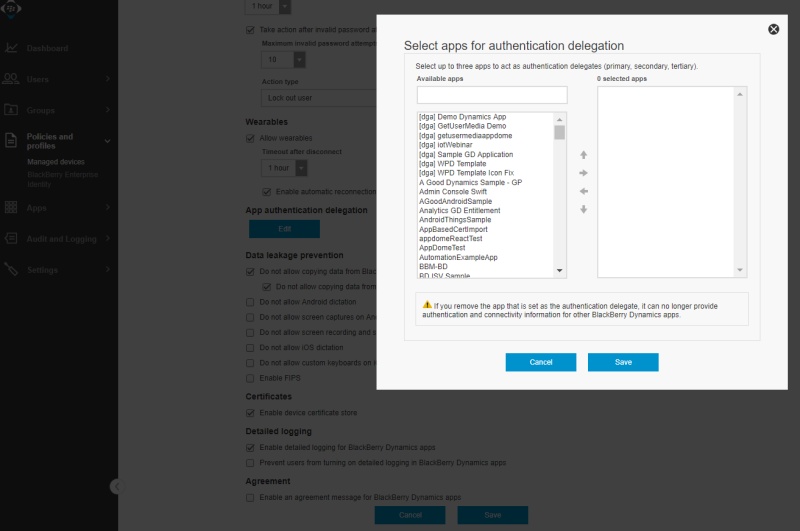The image size is (800, 531).
Task: Click the warning triangle icon
Action: pos(427,305)
